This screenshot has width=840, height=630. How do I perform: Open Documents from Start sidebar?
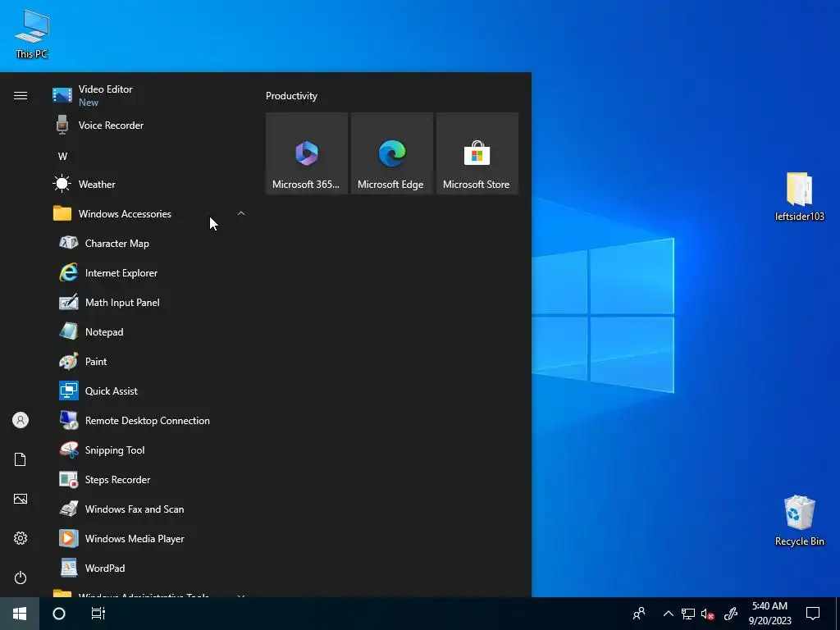(x=21, y=459)
